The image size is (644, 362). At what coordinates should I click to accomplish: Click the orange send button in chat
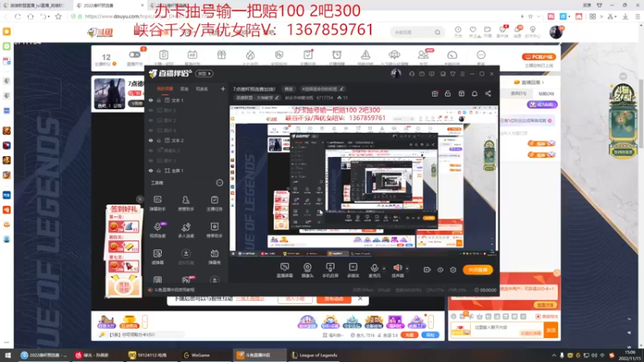[551, 330]
